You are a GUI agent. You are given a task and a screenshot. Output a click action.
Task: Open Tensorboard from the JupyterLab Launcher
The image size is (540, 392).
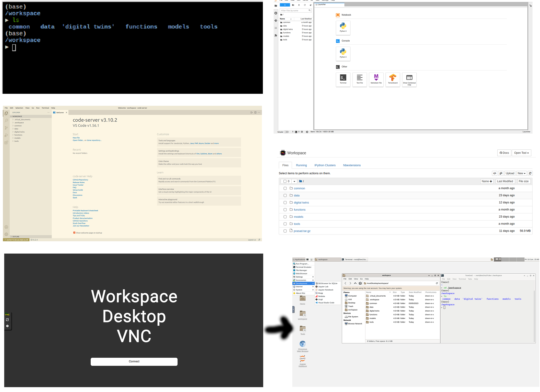(x=392, y=80)
